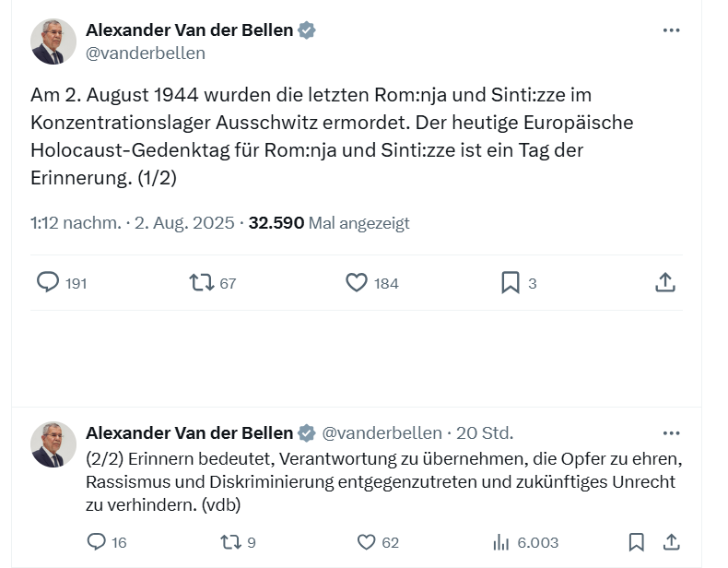Open more options on the reply tweet
Viewport: 728px width, 568px height.
671,432
